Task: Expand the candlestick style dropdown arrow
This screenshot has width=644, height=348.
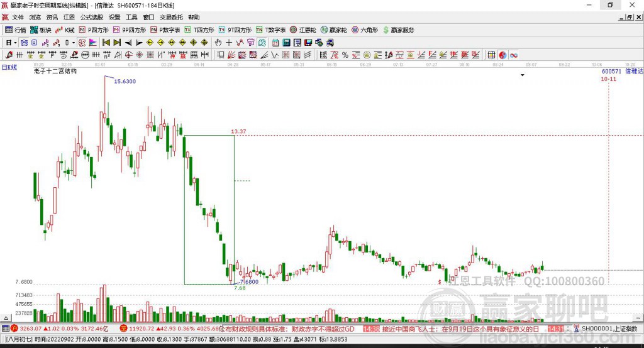Action: point(74,43)
